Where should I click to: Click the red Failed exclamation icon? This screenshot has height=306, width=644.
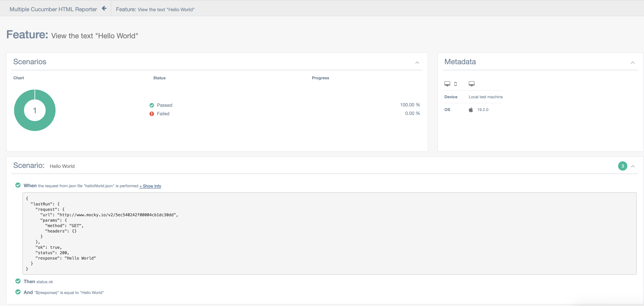tap(152, 114)
